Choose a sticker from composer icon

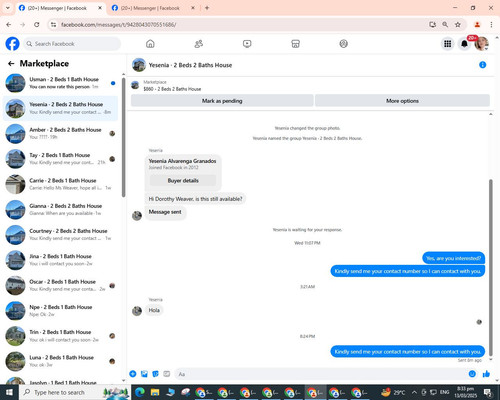click(155, 374)
